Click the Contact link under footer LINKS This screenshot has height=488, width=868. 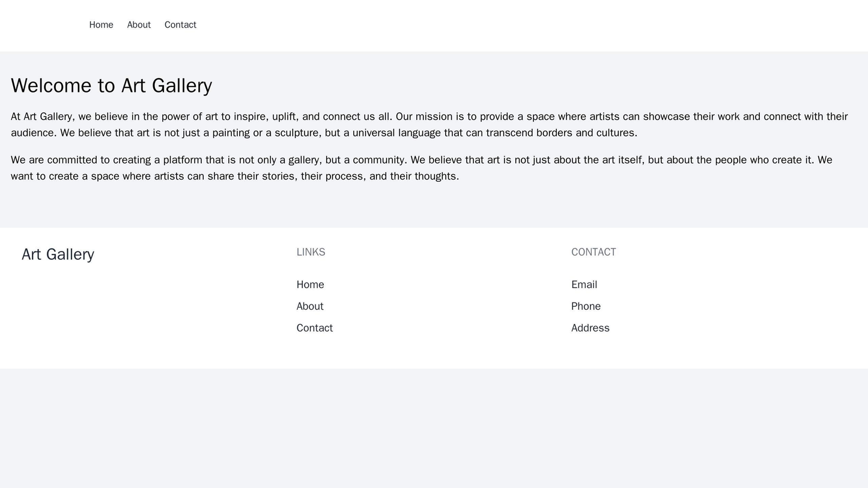(314, 328)
